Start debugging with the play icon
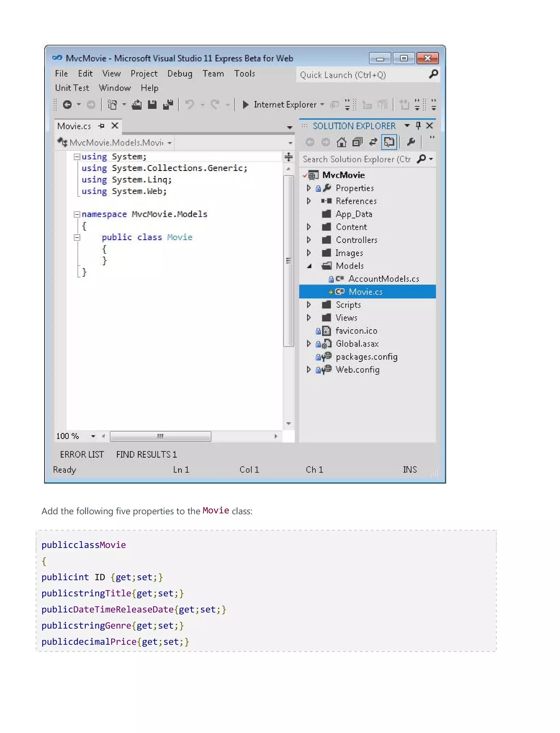 pyautogui.click(x=246, y=105)
